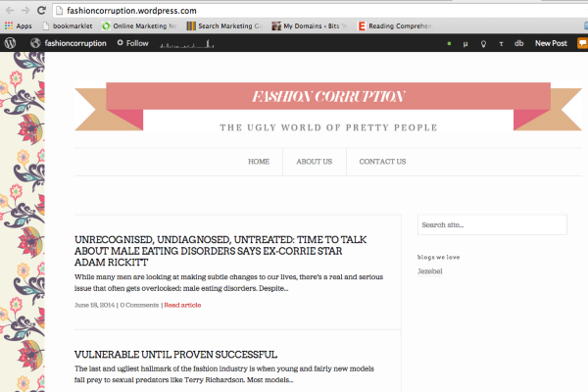
Task: Click the Fashion Corruption banner title
Action: tap(328, 96)
